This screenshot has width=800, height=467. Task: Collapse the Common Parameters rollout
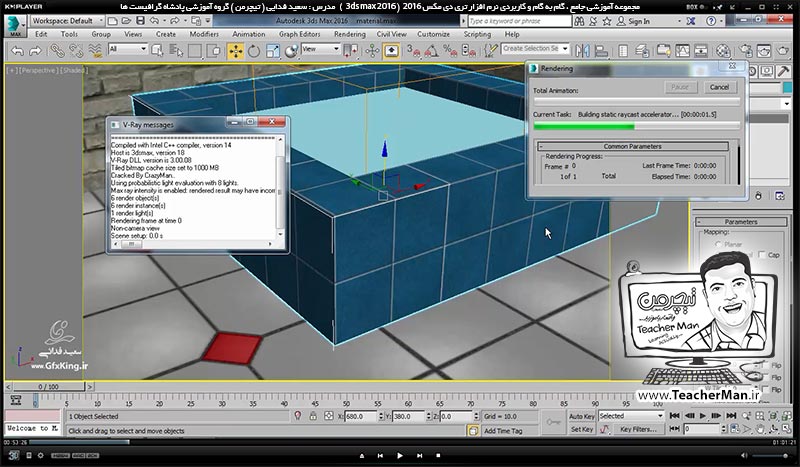coord(632,146)
